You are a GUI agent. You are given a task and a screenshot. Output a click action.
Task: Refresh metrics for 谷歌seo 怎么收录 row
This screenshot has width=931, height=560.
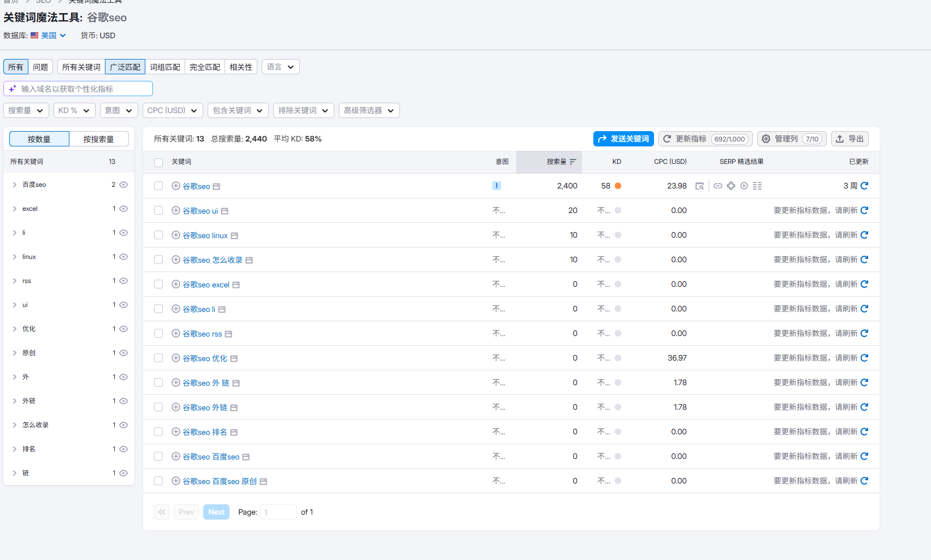tap(864, 260)
